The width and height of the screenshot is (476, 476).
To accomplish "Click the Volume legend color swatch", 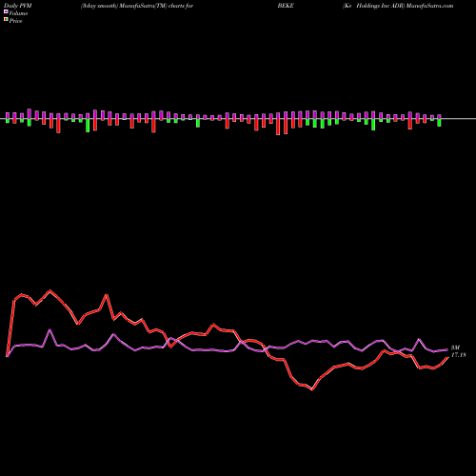I will 6,11.
